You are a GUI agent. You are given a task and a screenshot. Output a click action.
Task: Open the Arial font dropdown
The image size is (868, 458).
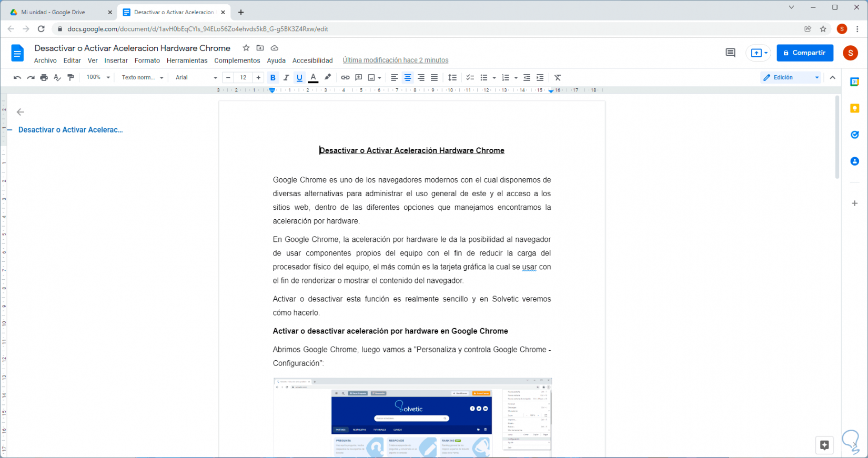[196, 78]
